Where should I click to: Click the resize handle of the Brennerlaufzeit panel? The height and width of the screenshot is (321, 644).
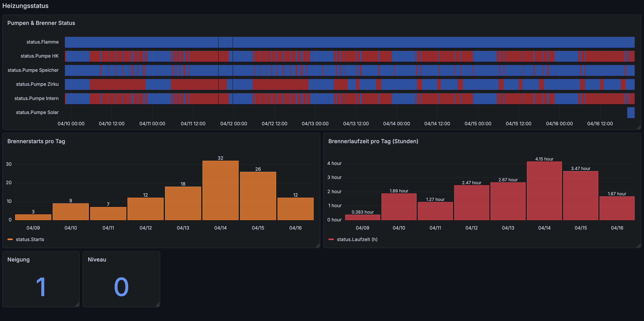pyautogui.click(x=639, y=246)
